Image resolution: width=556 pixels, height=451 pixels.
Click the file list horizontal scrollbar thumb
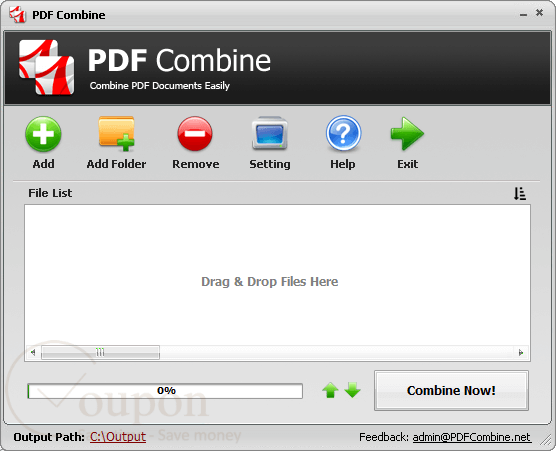100,352
